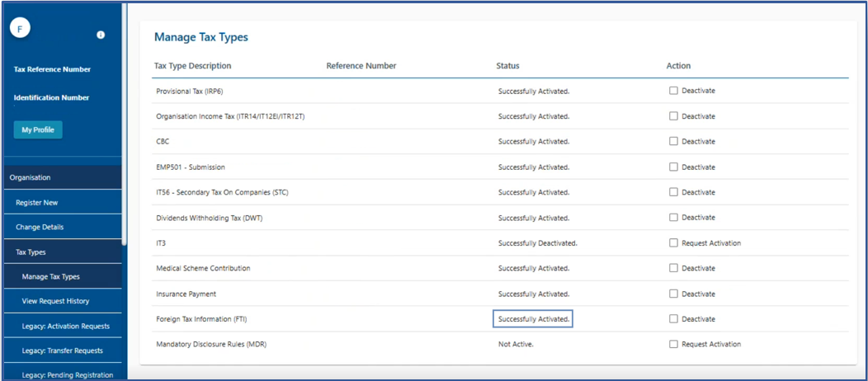
Task: Check Deactivate for Provisional Tax (IRP6)
Action: pyautogui.click(x=673, y=91)
